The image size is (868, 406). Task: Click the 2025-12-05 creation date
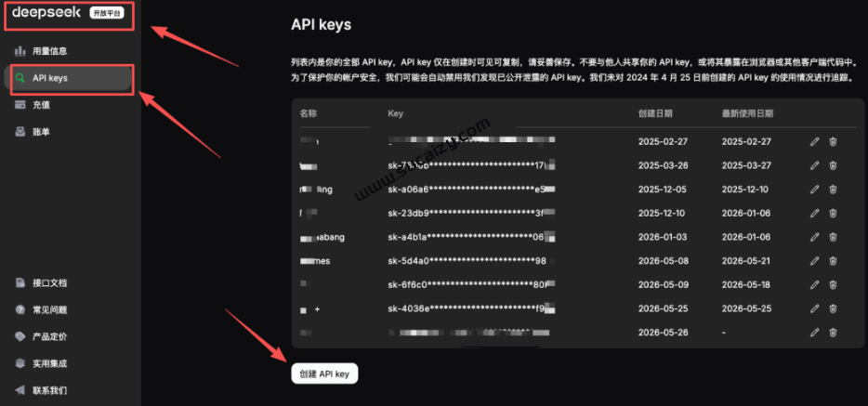tap(663, 190)
